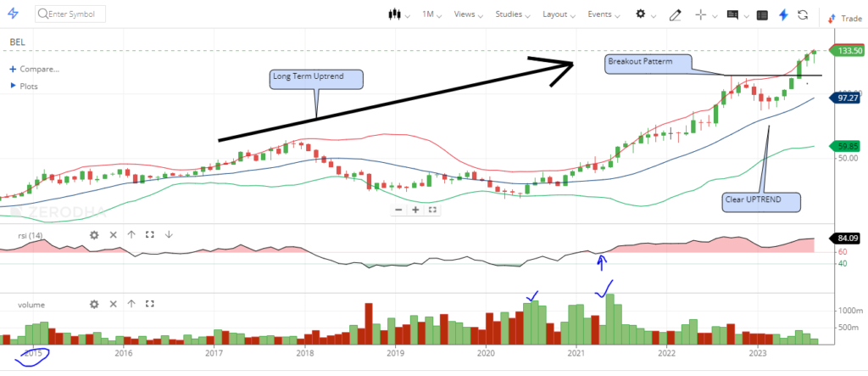Screen dimensions: 868x376
Task: Click the 60 level label on RSI axis
Action: (x=843, y=252)
